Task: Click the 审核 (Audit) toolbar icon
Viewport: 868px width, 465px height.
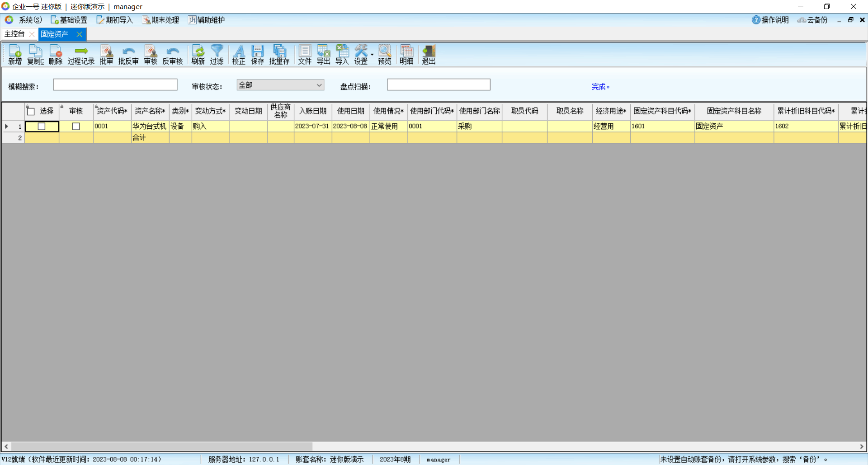Action: coord(150,55)
